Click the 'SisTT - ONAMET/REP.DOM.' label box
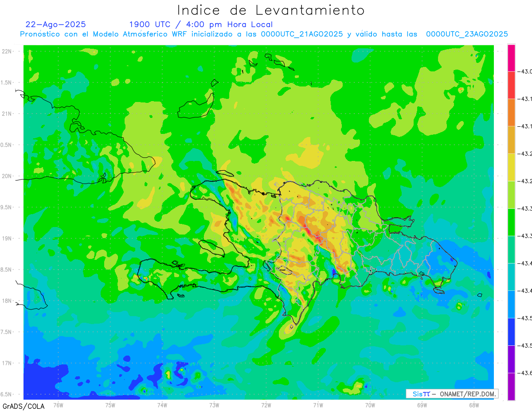Viewport: 532px width, 411px height. (452, 394)
